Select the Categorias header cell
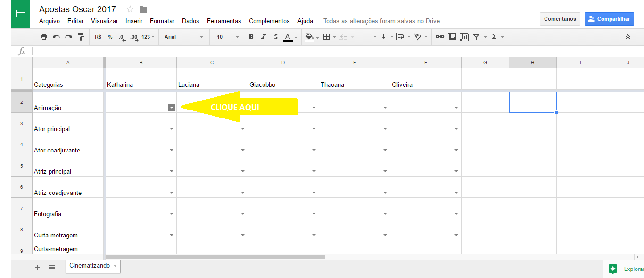The width and height of the screenshot is (644, 278). (68, 79)
